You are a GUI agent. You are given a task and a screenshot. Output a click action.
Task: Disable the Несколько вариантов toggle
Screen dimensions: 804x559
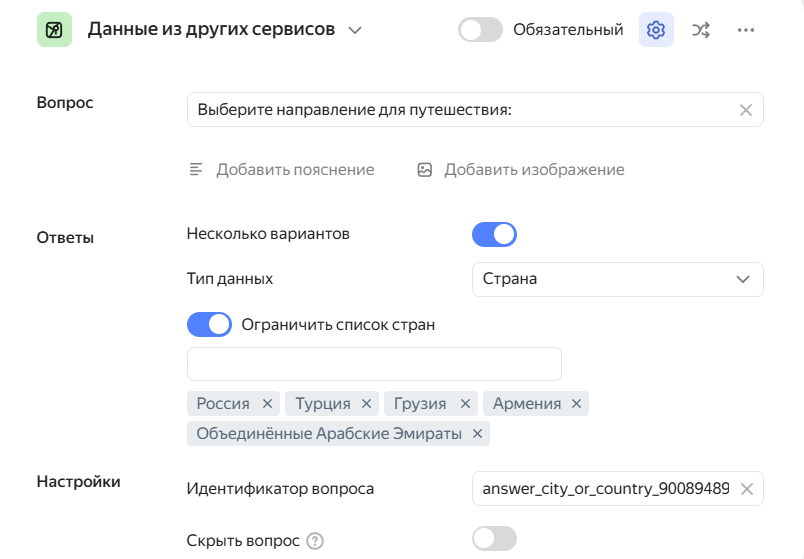point(494,234)
